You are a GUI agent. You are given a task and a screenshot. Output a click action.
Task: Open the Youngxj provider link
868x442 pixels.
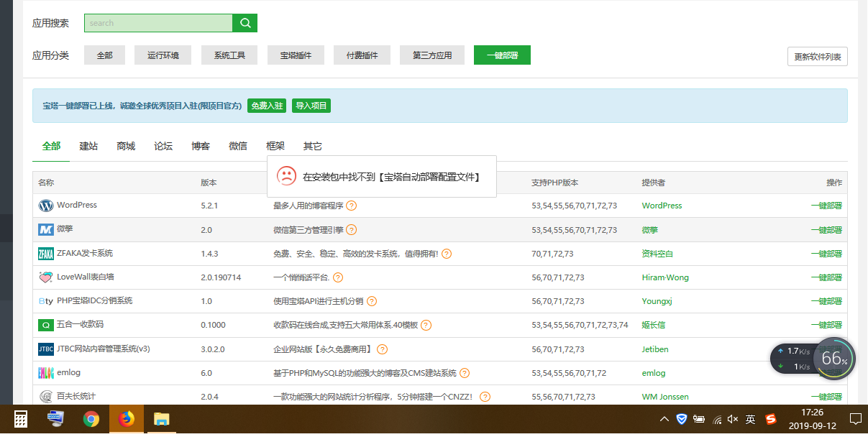(x=657, y=301)
